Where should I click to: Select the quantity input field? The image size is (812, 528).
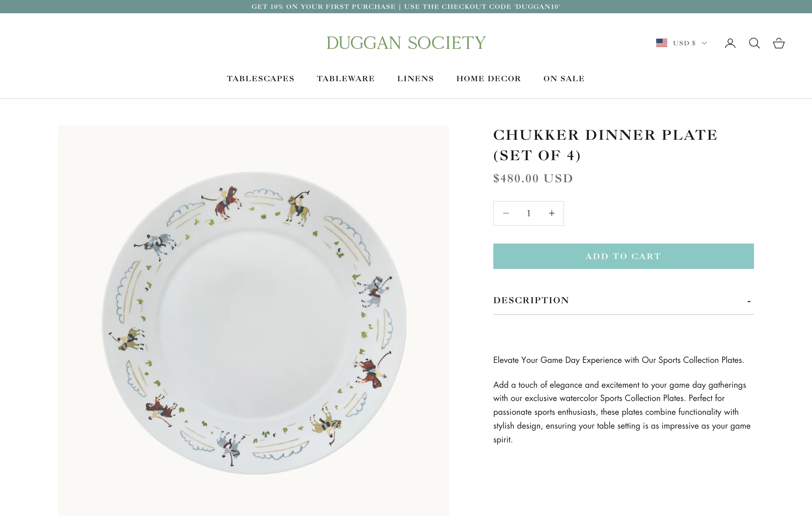(x=528, y=213)
